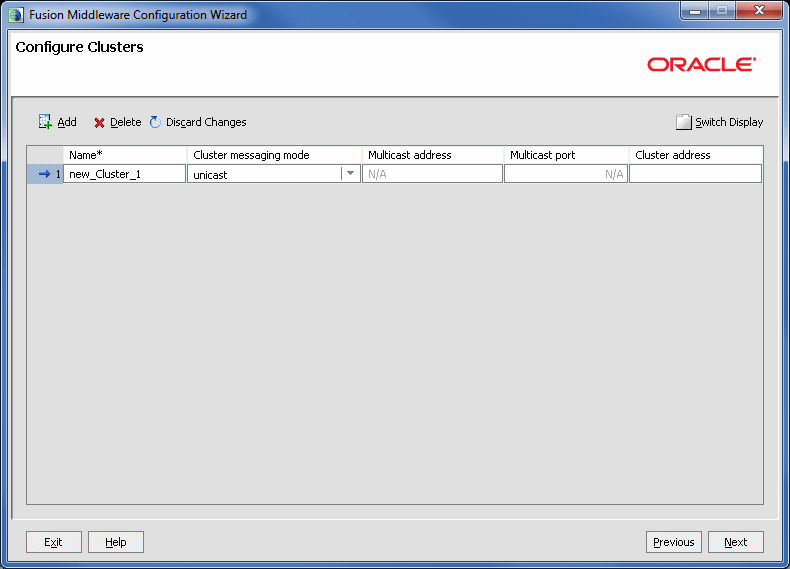Close the Configuration Wizard window

point(759,11)
